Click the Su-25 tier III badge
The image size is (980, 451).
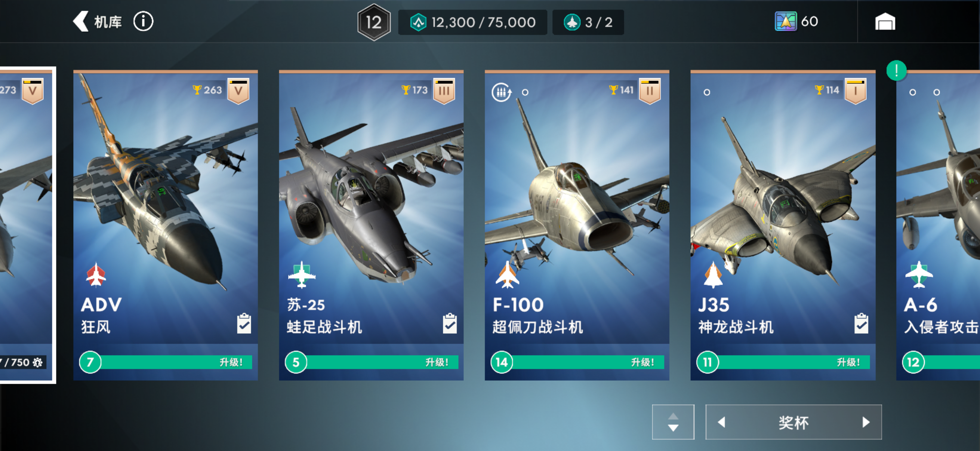click(x=444, y=91)
